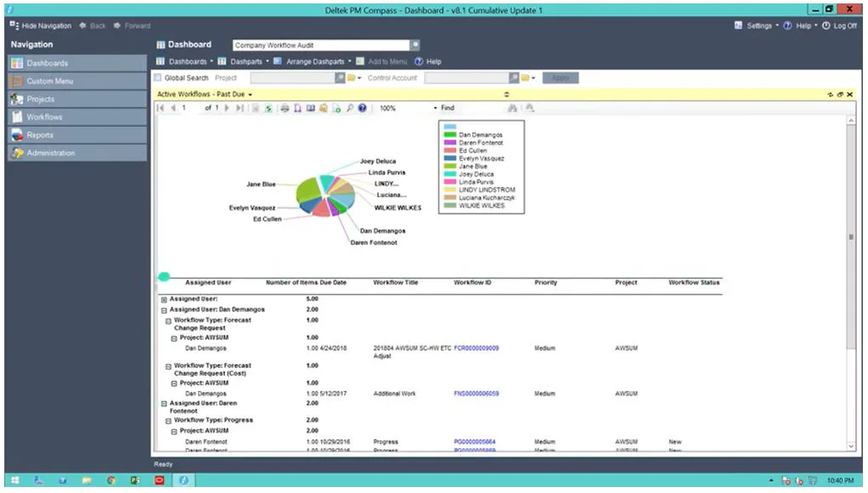868x493 pixels.
Task: Click the document icon right of export icon
Action: pyautogui.click(x=336, y=108)
